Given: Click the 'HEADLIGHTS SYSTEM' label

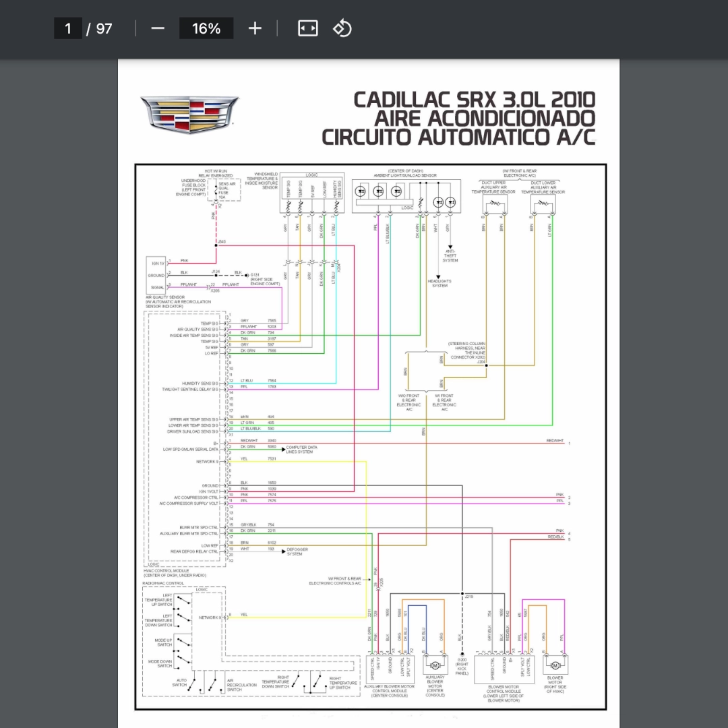Looking at the screenshot, I should click(439, 283).
